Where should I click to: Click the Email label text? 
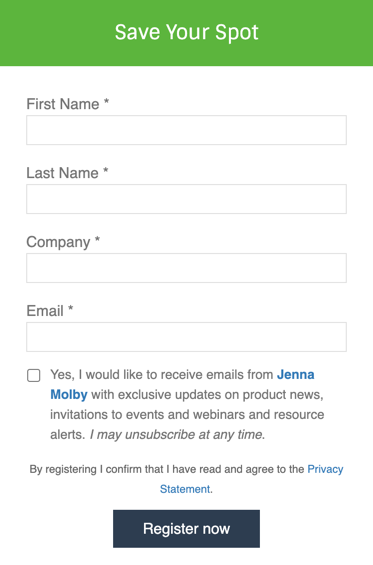point(45,311)
